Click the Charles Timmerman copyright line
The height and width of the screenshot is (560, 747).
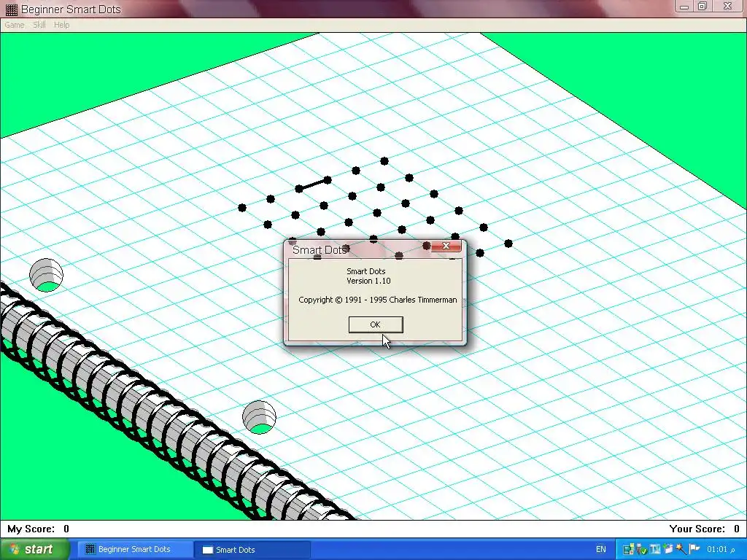tap(377, 300)
